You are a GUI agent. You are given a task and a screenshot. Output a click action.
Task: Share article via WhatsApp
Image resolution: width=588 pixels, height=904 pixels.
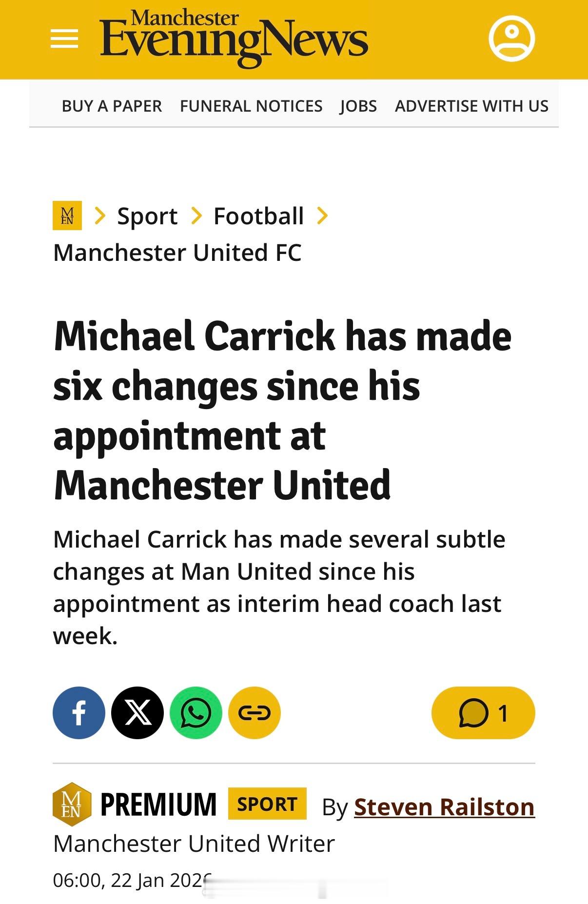point(196,713)
